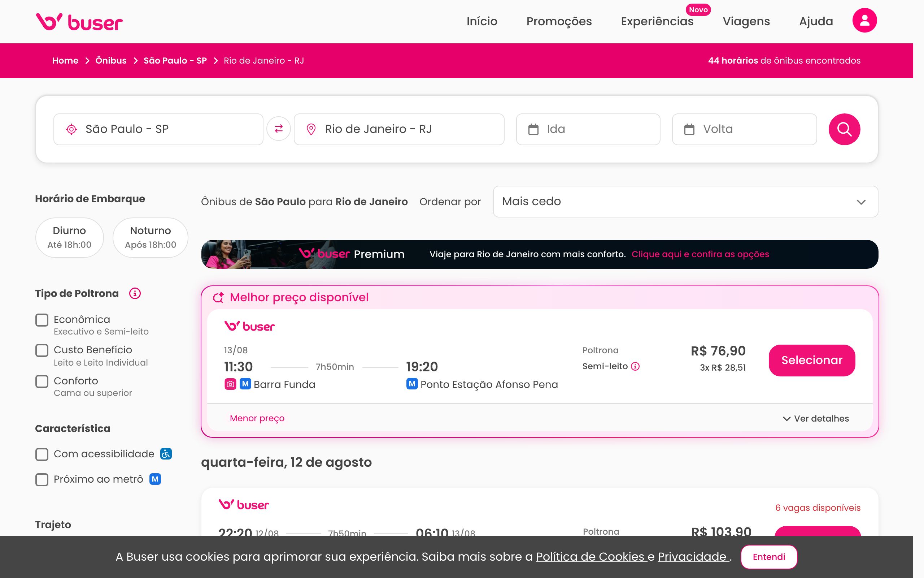Toggle the Noturno Após 18h:00 filter
This screenshot has height=578, width=924.
click(151, 237)
